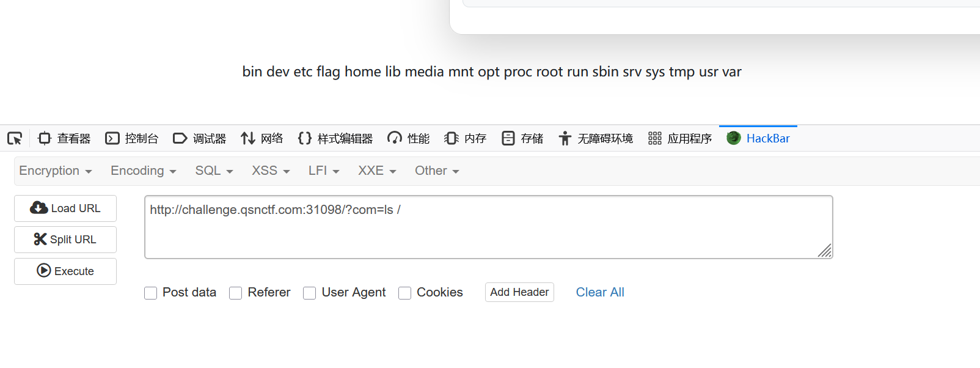This screenshot has height=368, width=980.
Task: Check the User Agent checkbox
Action: coord(310,293)
